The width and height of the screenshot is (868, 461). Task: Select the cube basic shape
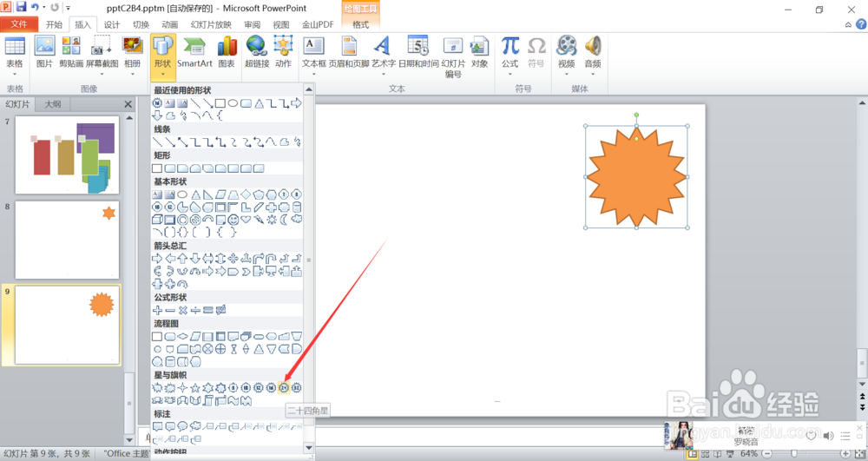click(x=157, y=220)
